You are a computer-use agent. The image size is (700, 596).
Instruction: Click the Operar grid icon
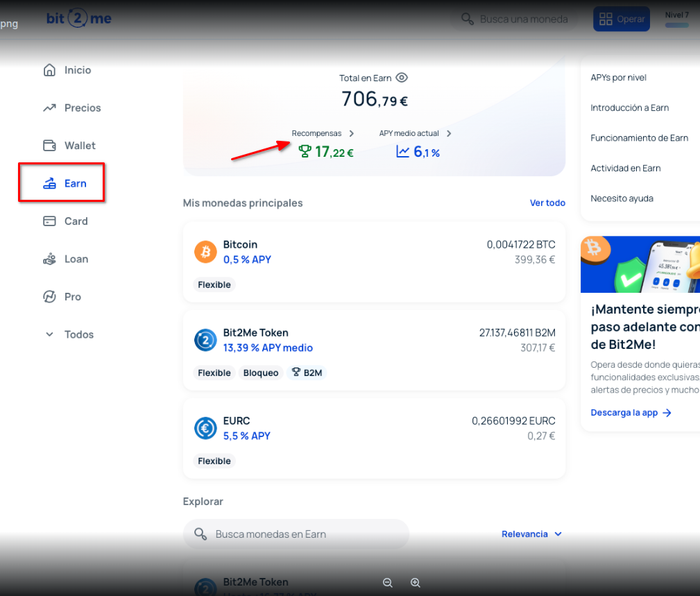point(606,19)
